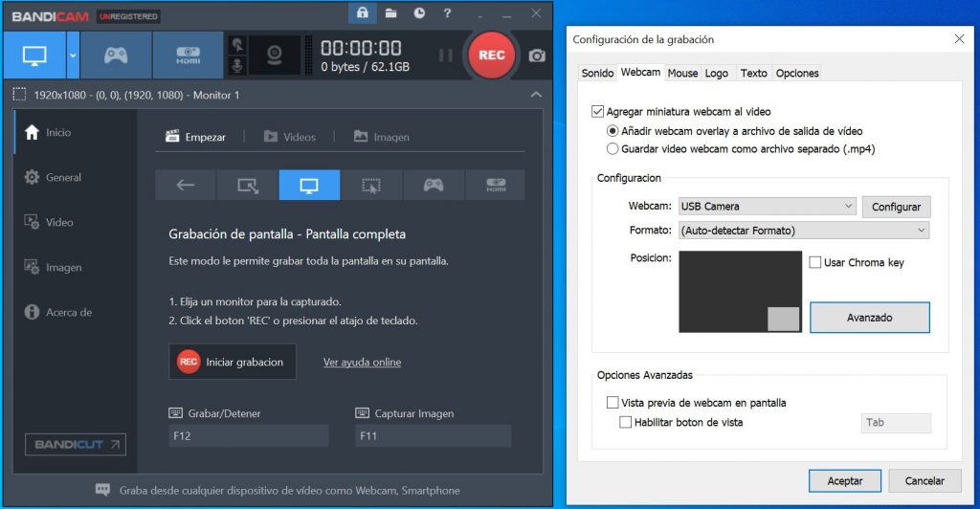Select screen recording mode in top toolbar
This screenshot has width=980, height=509.
34,55
